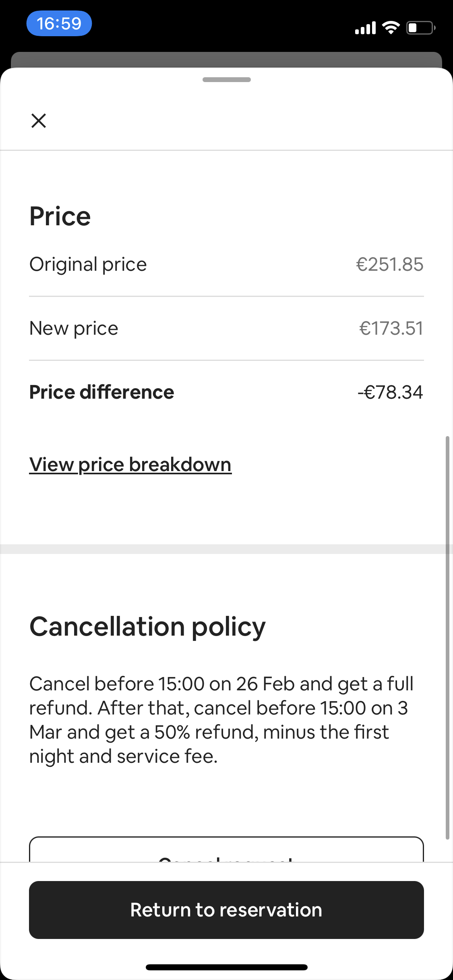Tap the Price section heading
This screenshot has width=453, height=980.
click(60, 216)
